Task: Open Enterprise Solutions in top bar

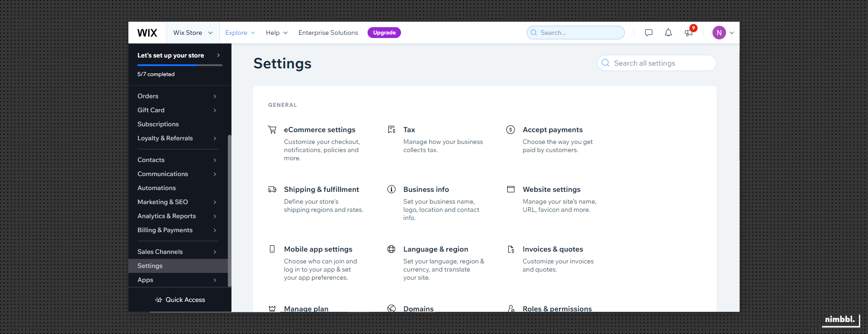Action: point(328,33)
